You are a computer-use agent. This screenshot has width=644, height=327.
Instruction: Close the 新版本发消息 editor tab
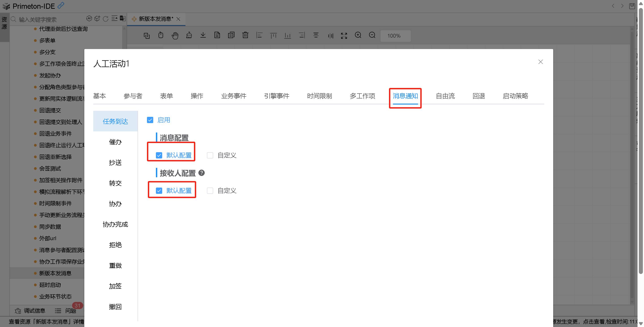(x=178, y=19)
